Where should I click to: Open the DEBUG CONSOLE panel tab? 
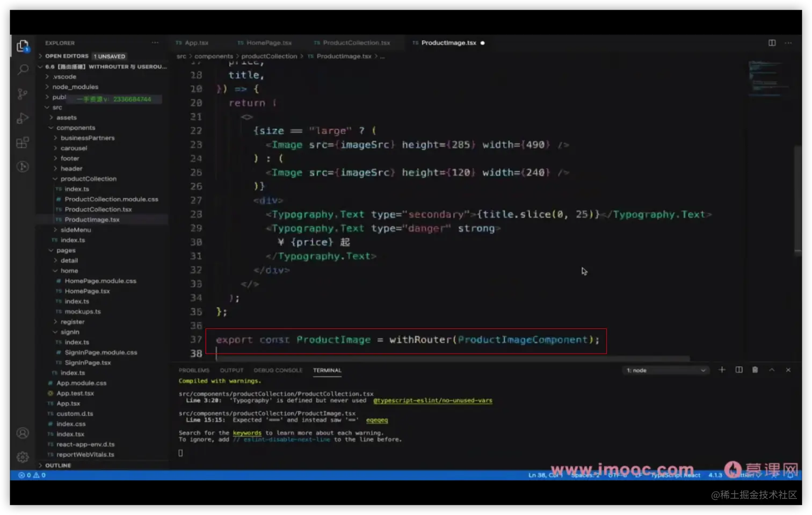[278, 371]
